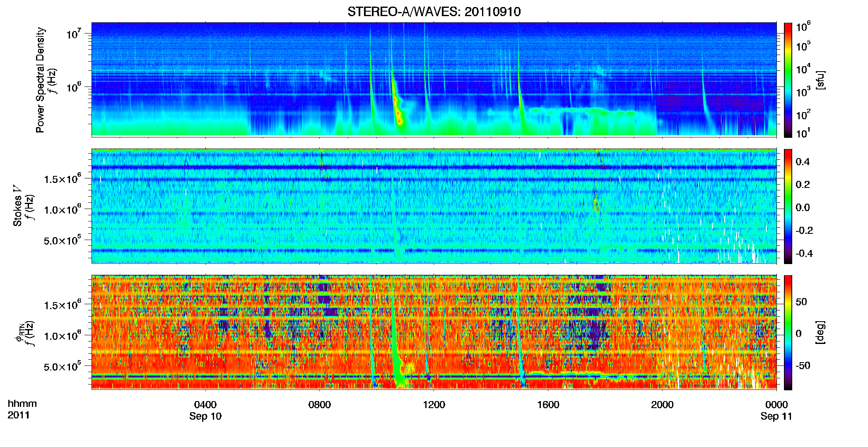Click the -50 value on the degrees color bar

pyautogui.click(x=803, y=365)
